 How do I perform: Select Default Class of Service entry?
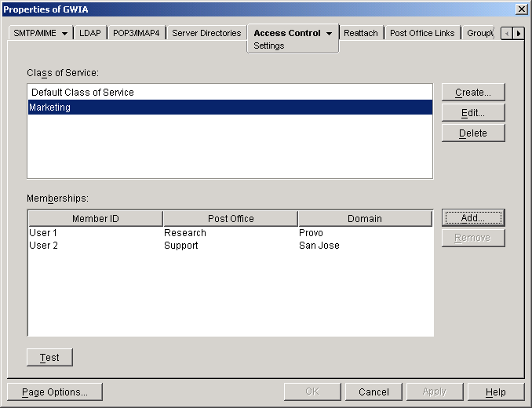click(230, 93)
